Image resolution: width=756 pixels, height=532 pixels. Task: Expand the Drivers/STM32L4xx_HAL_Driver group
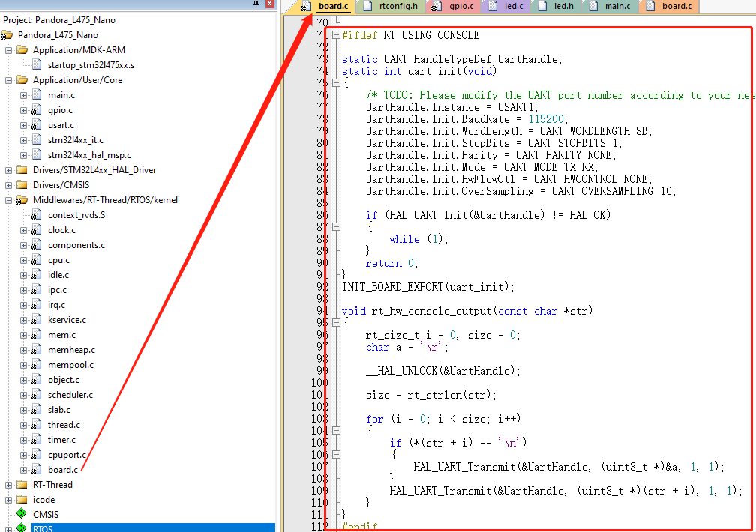(x=9, y=170)
